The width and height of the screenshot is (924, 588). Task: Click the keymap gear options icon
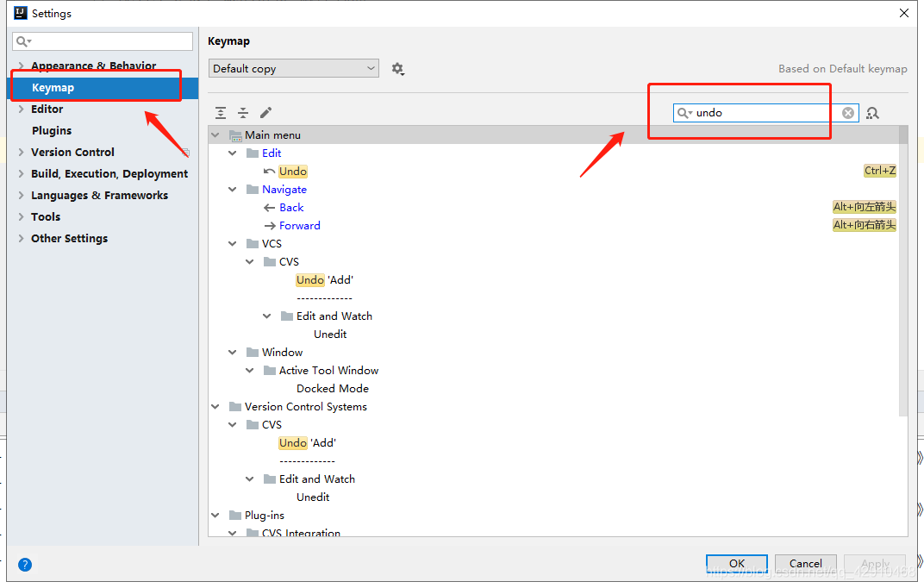pos(397,69)
